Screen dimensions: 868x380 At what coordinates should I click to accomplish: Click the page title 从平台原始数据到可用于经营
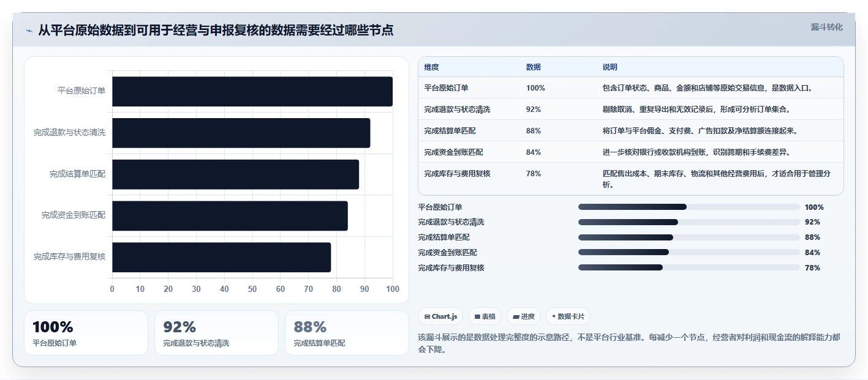tap(216, 31)
